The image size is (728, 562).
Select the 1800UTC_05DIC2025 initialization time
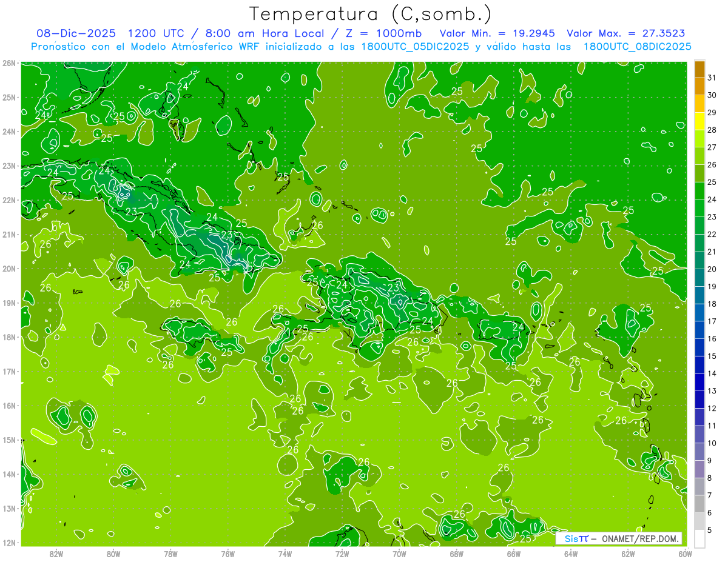pos(419,47)
